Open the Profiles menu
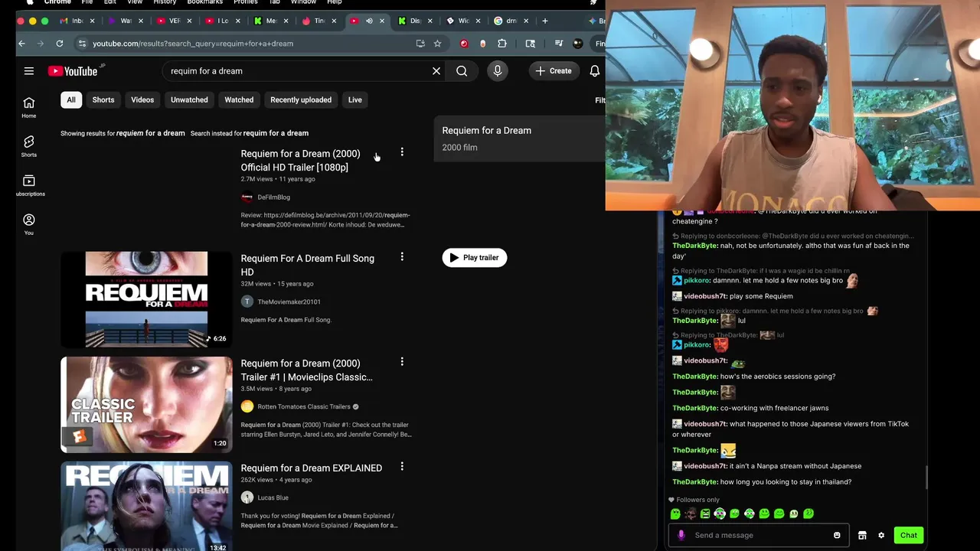The height and width of the screenshot is (551, 980). point(246,2)
